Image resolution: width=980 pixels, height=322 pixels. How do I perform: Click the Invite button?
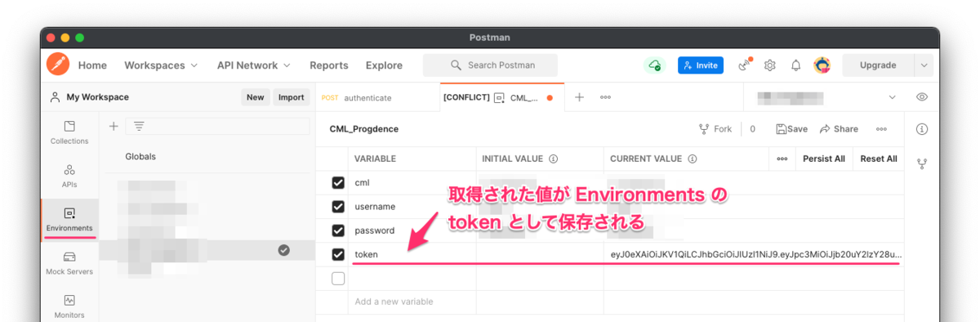[x=701, y=65]
